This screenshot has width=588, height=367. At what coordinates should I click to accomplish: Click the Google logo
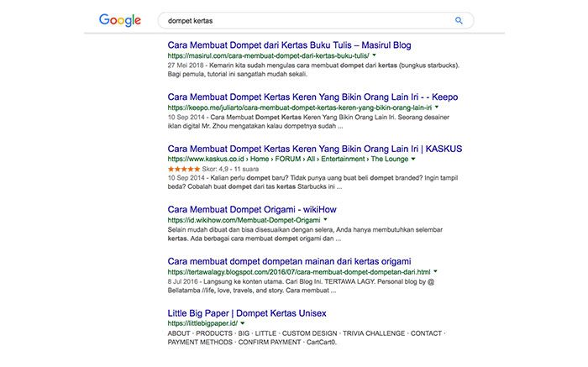tap(120, 20)
